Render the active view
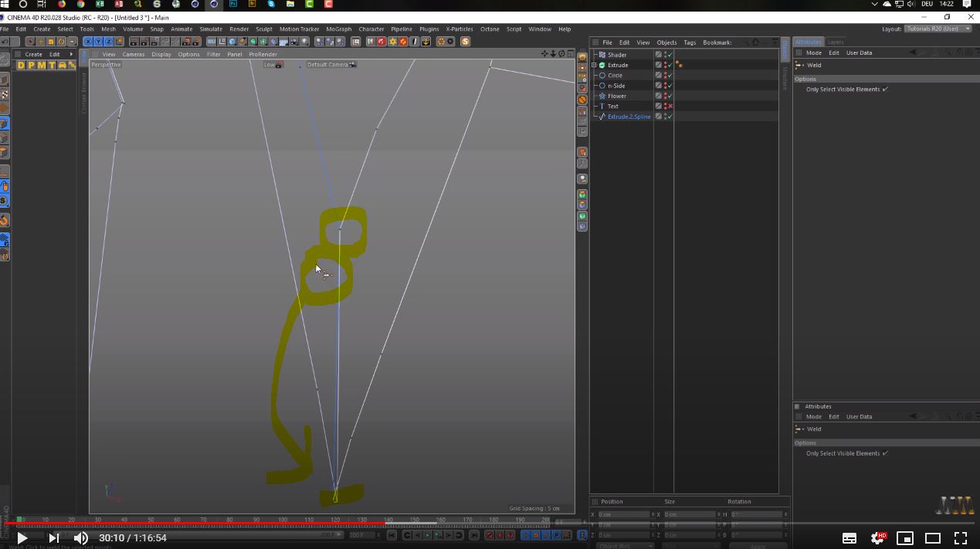Screen dimensions: 980x549 [x=134, y=42]
